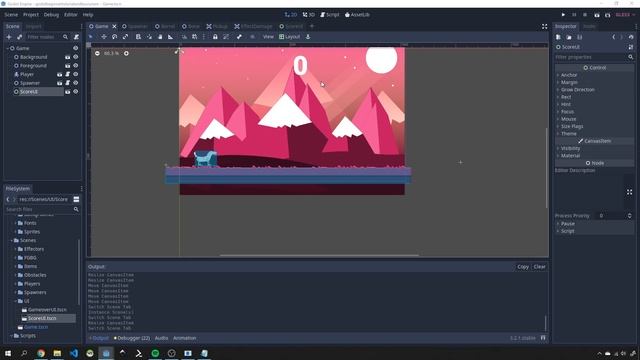Toggle FileSystem split view mode
Image resolution: width=640 pixels, height=360 pixels.
(76, 199)
